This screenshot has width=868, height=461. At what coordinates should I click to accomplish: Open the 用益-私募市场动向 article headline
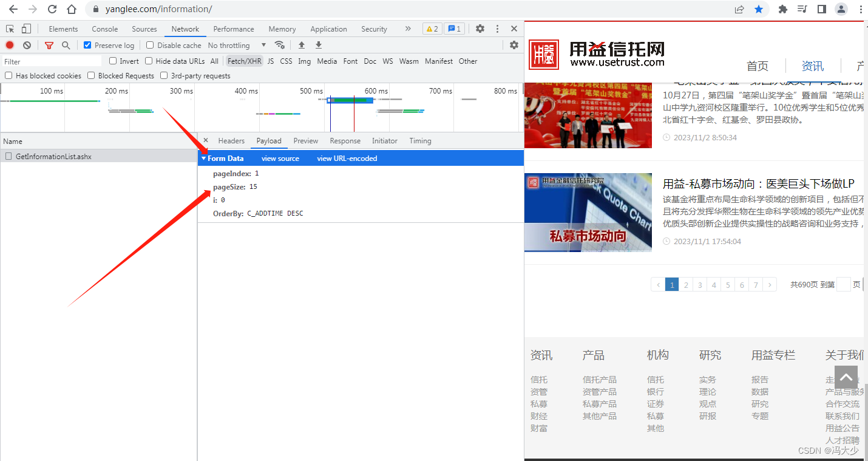pyautogui.click(x=759, y=183)
